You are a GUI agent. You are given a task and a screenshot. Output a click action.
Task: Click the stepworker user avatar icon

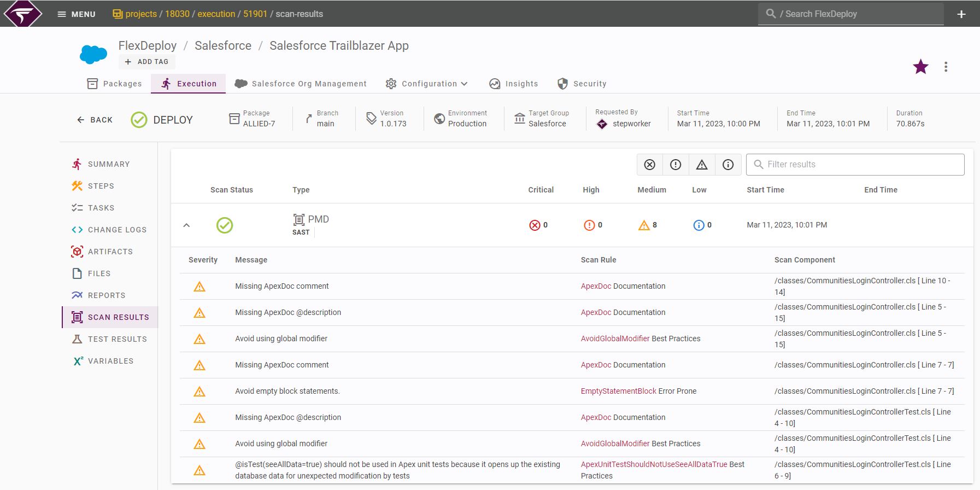pyautogui.click(x=602, y=124)
